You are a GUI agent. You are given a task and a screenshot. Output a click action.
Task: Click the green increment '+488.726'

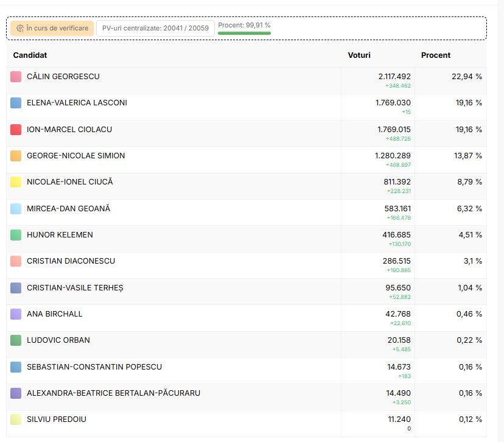(398, 139)
